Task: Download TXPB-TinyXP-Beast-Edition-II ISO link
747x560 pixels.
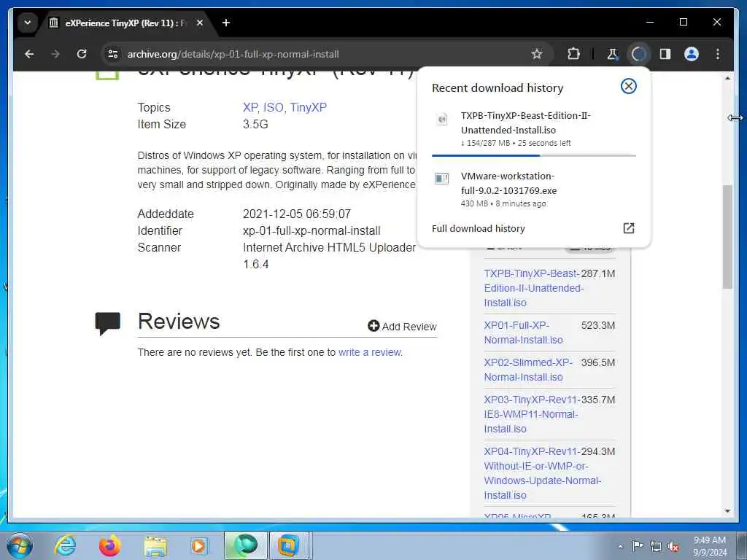Action: pyautogui.click(x=533, y=288)
